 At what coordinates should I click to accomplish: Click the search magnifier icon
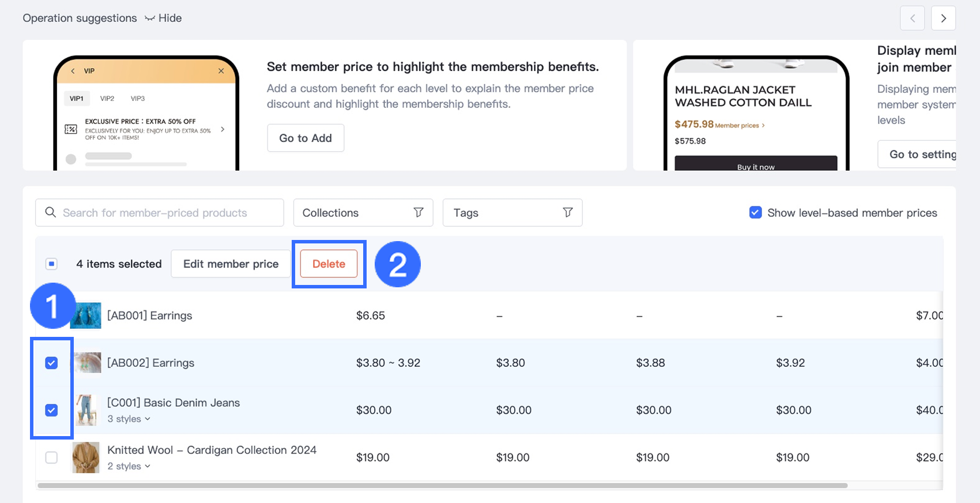click(51, 212)
